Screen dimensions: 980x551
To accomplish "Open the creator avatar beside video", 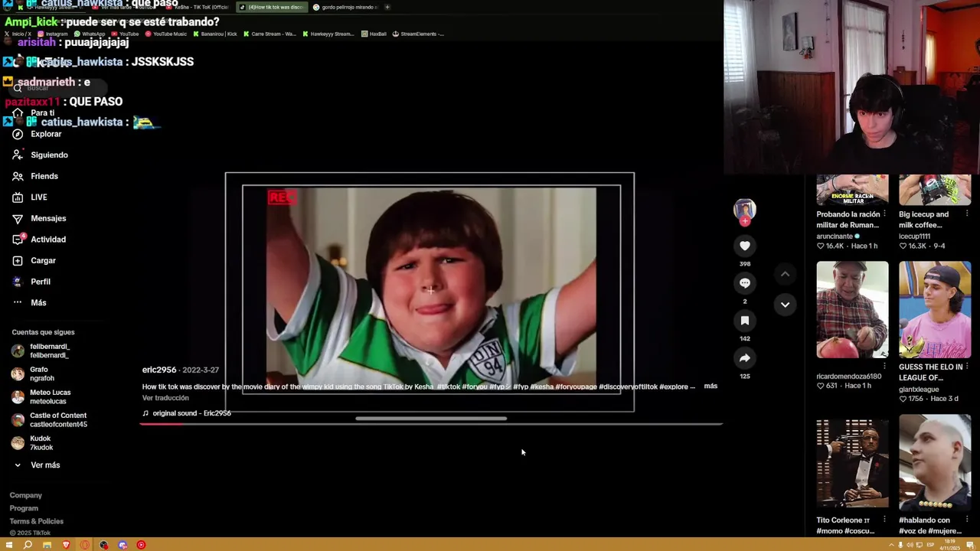I will pyautogui.click(x=745, y=210).
